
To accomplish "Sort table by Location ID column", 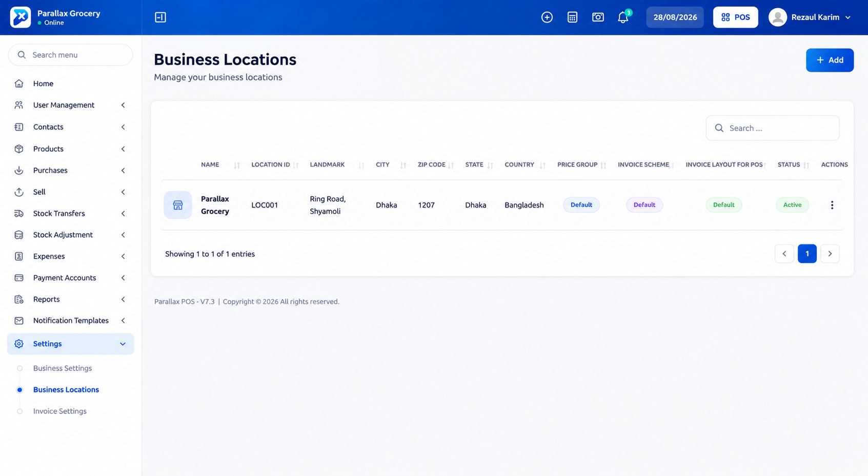I will [x=275, y=165].
